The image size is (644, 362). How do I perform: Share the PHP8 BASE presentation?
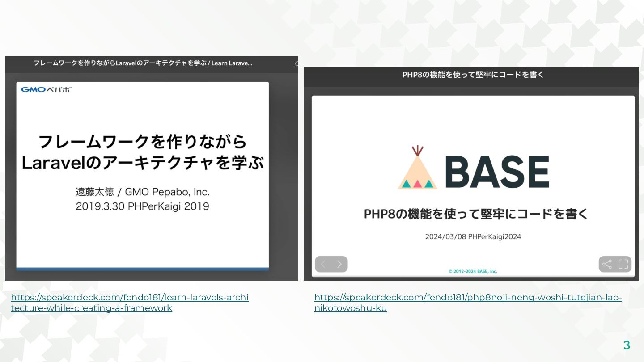[x=607, y=264]
